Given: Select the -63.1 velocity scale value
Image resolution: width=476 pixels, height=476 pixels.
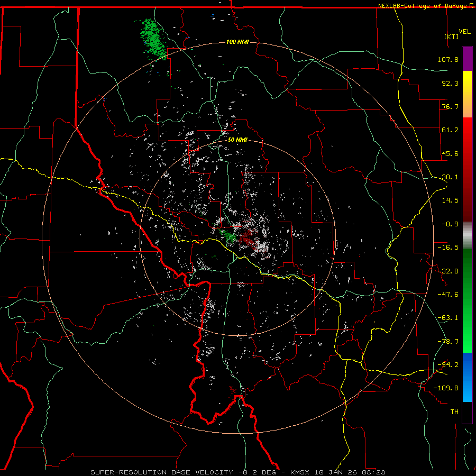Looking at the screenshot, I should (448, 318).
